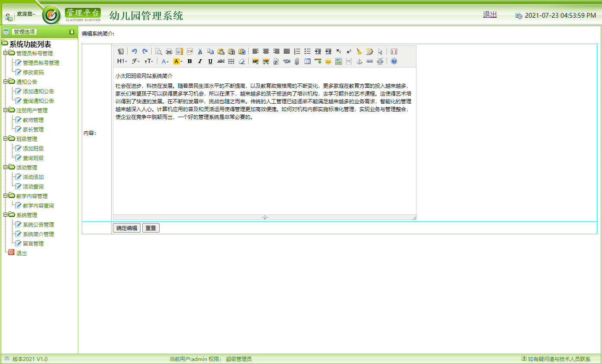Select the Cut tool in the editor toolbar
Viewport: 602px width, 364px height.
pyautogui.click(x=200, y=51)
